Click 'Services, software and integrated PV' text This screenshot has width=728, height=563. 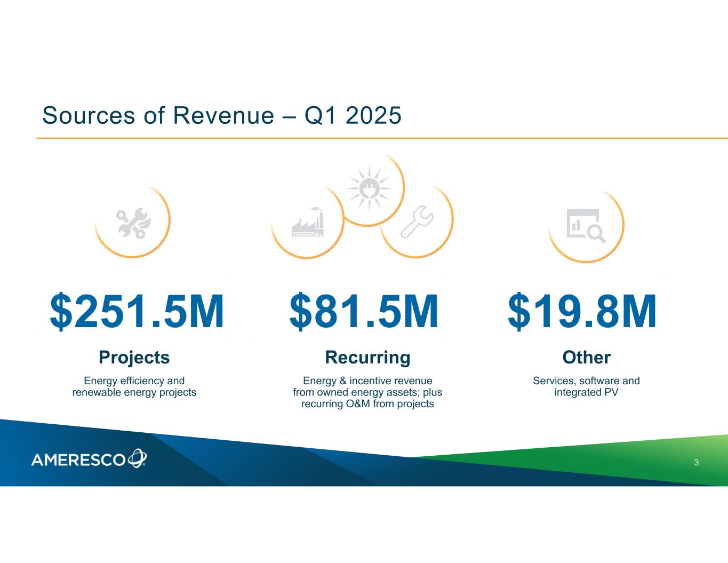[586, 387]
